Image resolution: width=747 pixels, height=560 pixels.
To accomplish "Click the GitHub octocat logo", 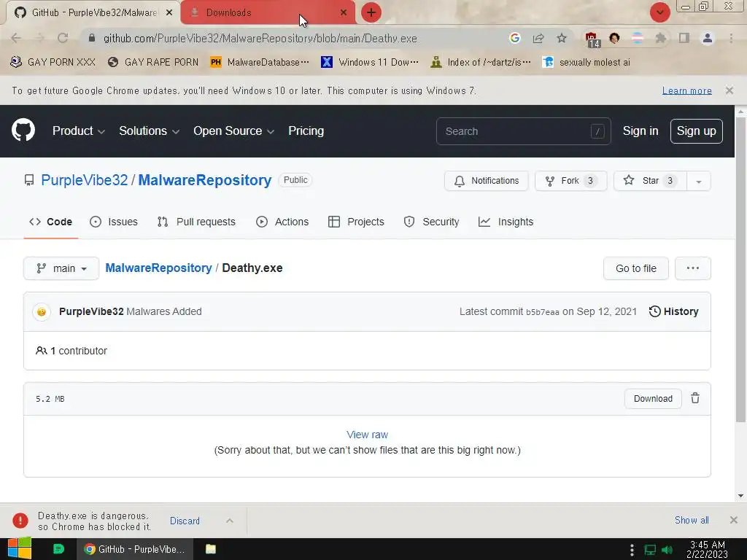I will 23,130.
